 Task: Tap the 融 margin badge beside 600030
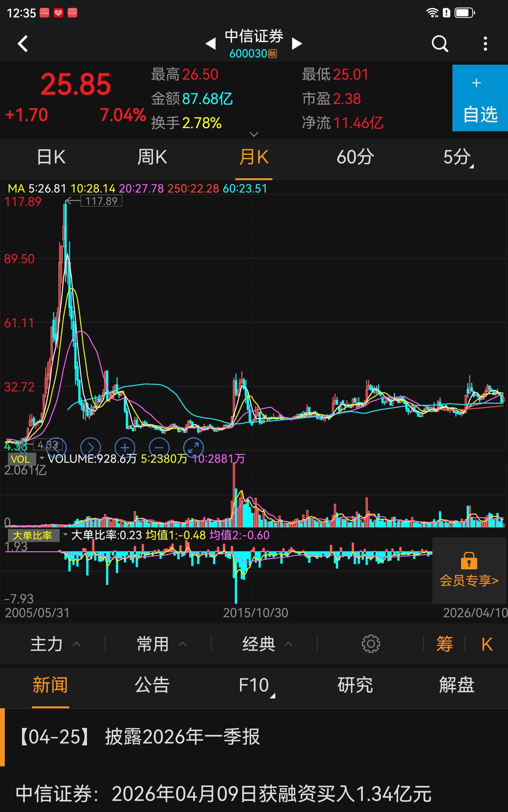tap(273, 54)
